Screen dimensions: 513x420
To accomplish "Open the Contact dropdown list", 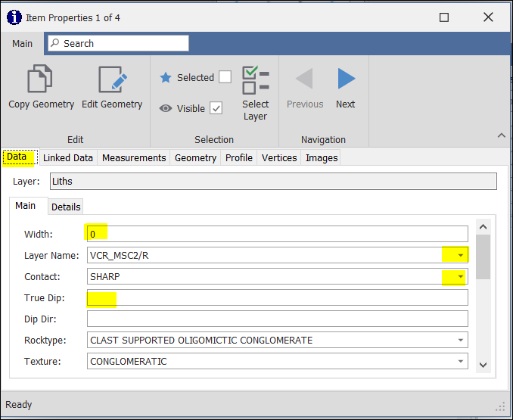I will (460, 276).
